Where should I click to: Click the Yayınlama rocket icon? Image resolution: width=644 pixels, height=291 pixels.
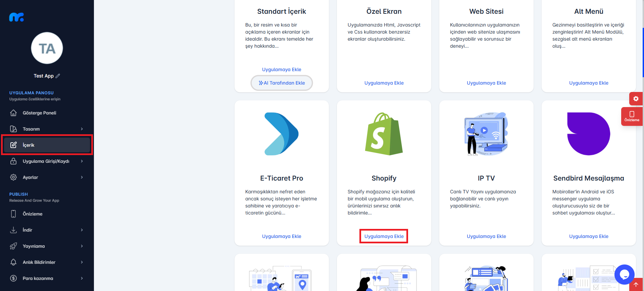13,246
